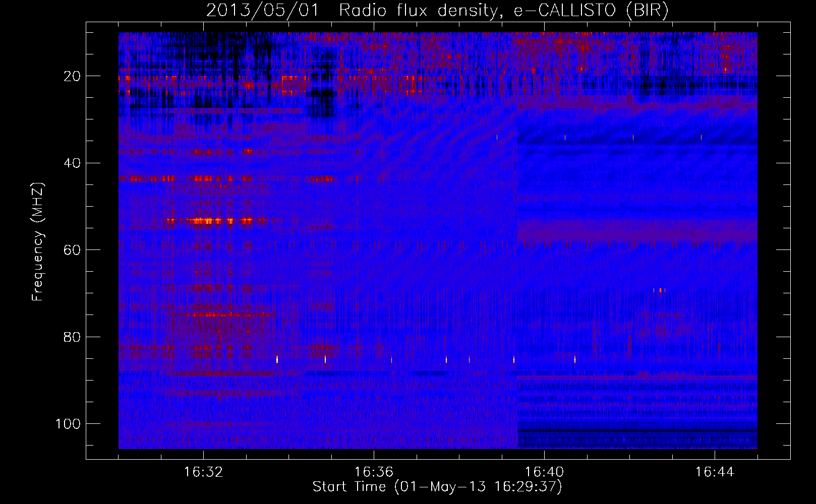This screenshot has width=816, height=504.
Task: Click the 16:44 time tick label
Action: tap(715, 472)
